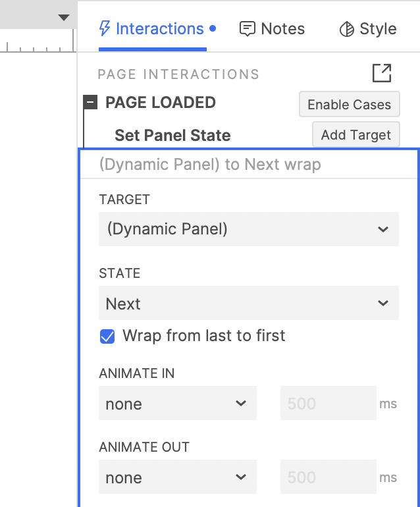Click the top-left dropdown triangle arrow

pos(64,18)
